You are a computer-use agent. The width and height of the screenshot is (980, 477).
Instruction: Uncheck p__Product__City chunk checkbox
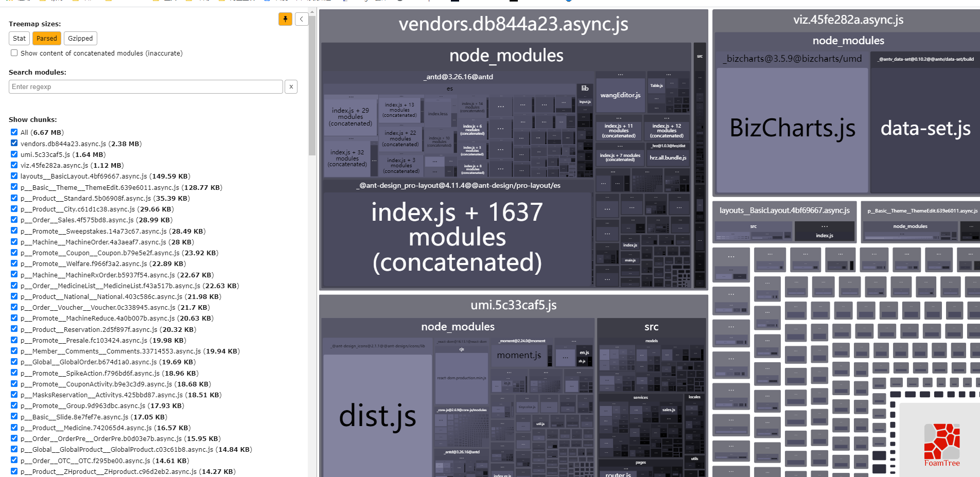(x=14, y=209)
